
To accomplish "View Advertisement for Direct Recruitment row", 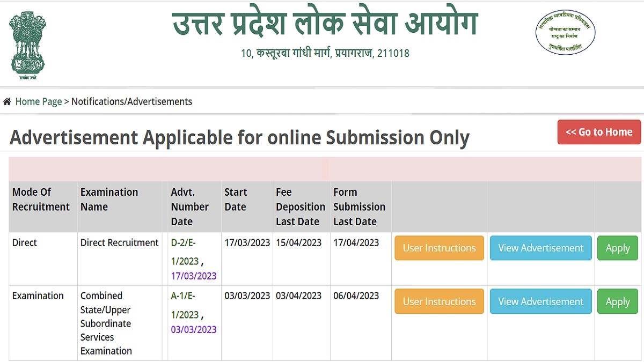I will (x=540, y=248).
